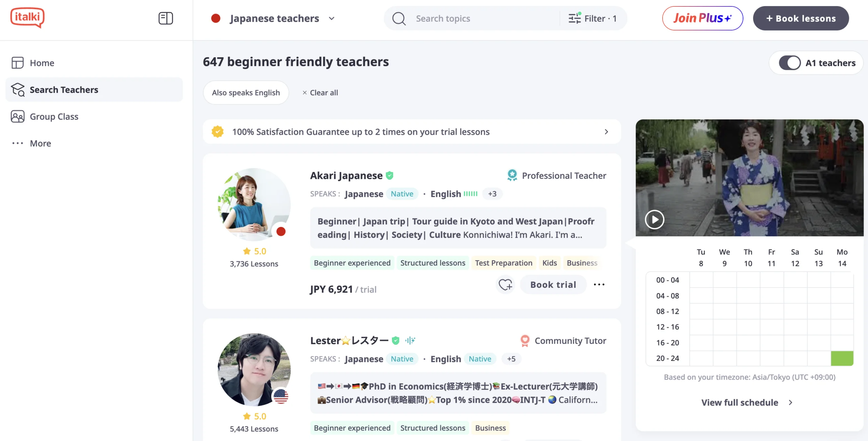Open the Filter options
This screenshot has height=441, width=868.
tap(593, 18)
